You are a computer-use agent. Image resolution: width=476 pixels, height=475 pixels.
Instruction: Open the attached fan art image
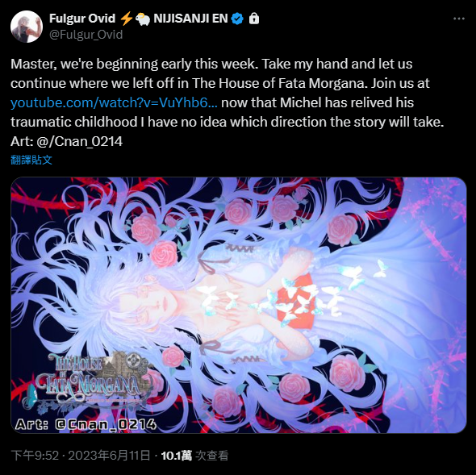point(238,305)
